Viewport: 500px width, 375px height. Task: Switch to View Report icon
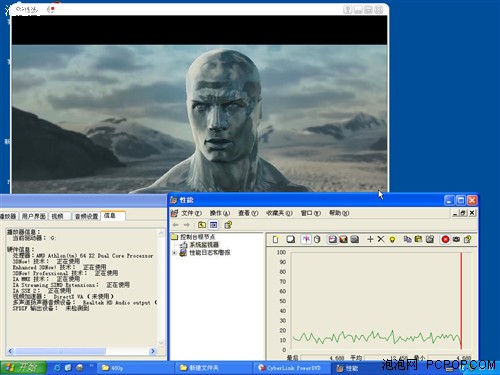(x=355, y=239)
